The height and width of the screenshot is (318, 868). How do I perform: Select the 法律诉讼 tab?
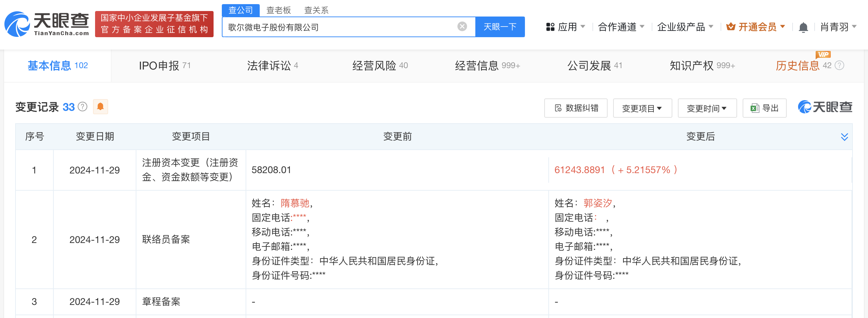coord(272,65)
